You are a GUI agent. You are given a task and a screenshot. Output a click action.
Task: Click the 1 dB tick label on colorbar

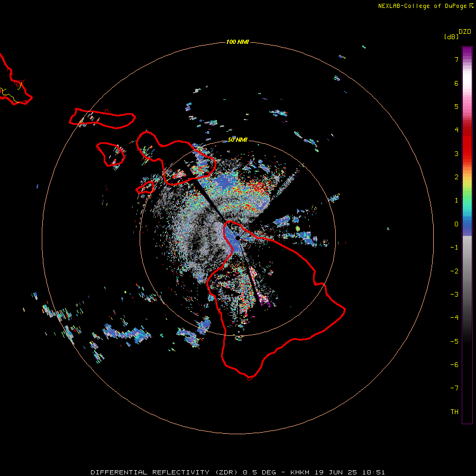click(x=456, y=200)
